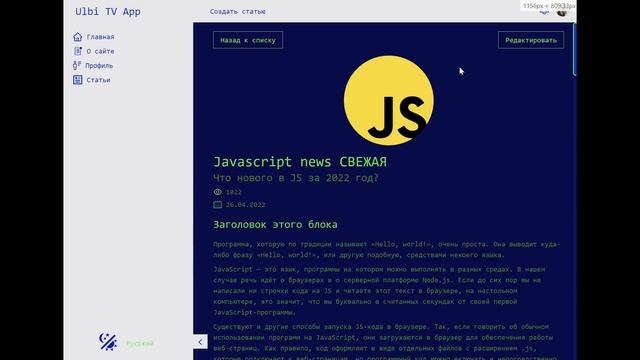Screen dimensions: 640x360
Task: Open the О сайте page link
Action: coord(100,51)
